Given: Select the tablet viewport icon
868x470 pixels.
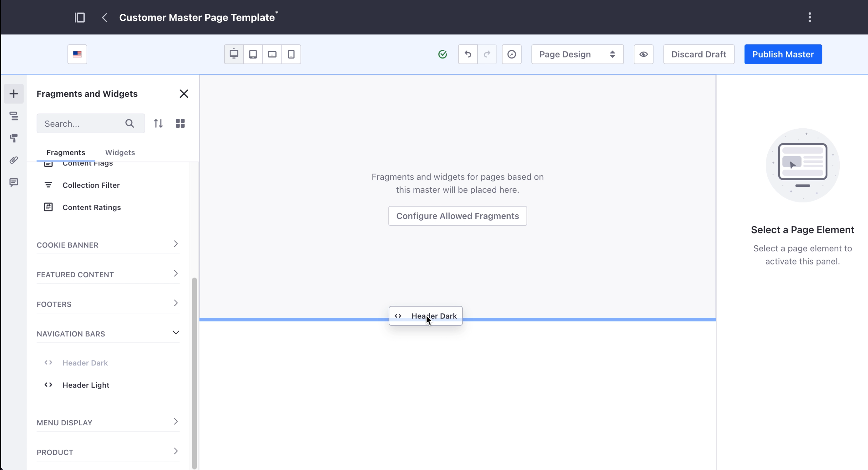Looking at the screenshot, I should coord(253,54).
